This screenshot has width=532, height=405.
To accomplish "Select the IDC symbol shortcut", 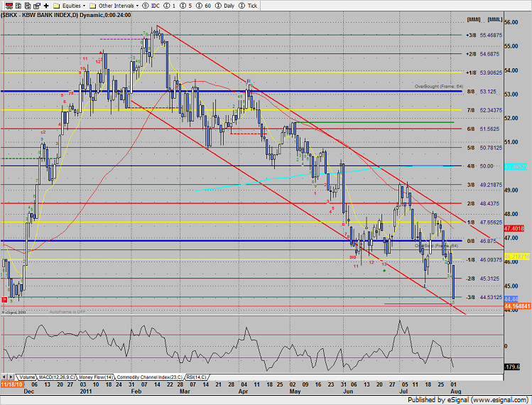I will click(x=151, y=6).
